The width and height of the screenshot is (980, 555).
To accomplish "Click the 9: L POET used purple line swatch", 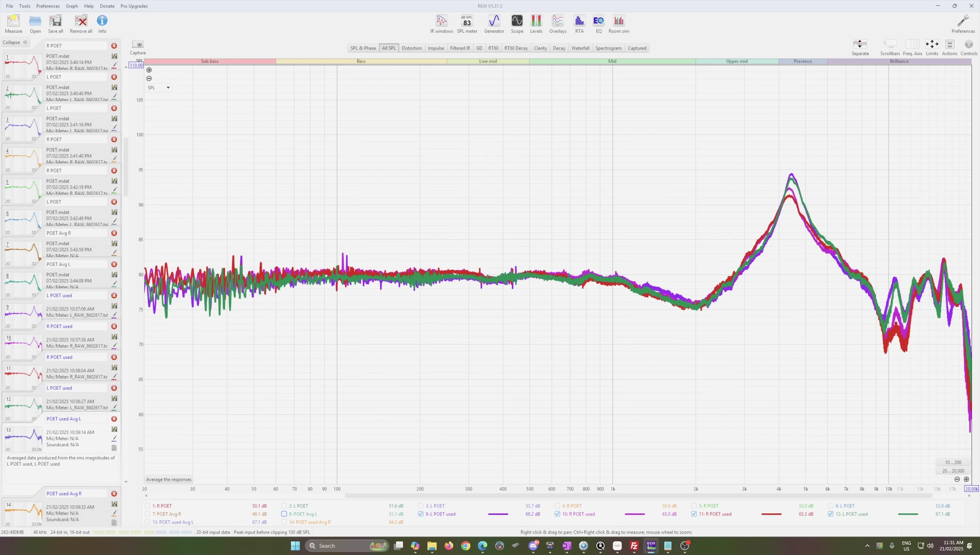I will click(x=498, y=514).
